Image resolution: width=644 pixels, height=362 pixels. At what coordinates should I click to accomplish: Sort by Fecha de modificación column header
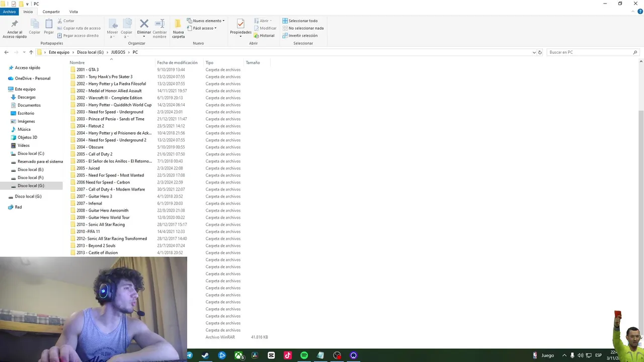coord(177,63)
